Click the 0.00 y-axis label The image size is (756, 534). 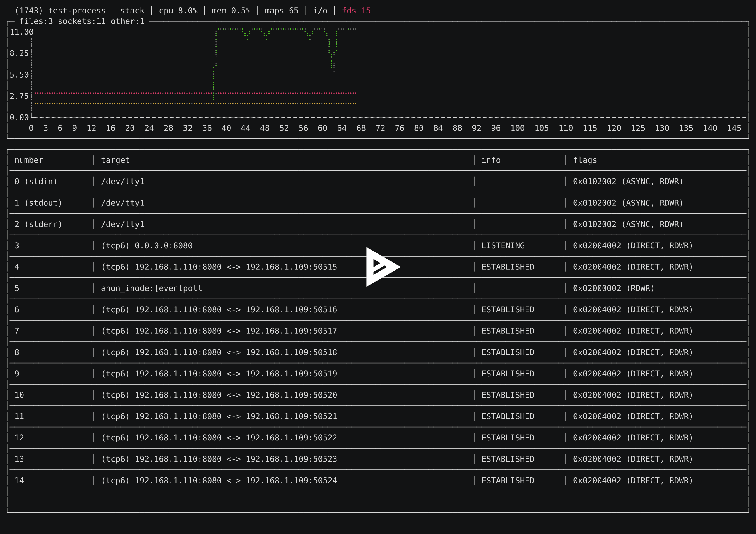pos(19,118)
